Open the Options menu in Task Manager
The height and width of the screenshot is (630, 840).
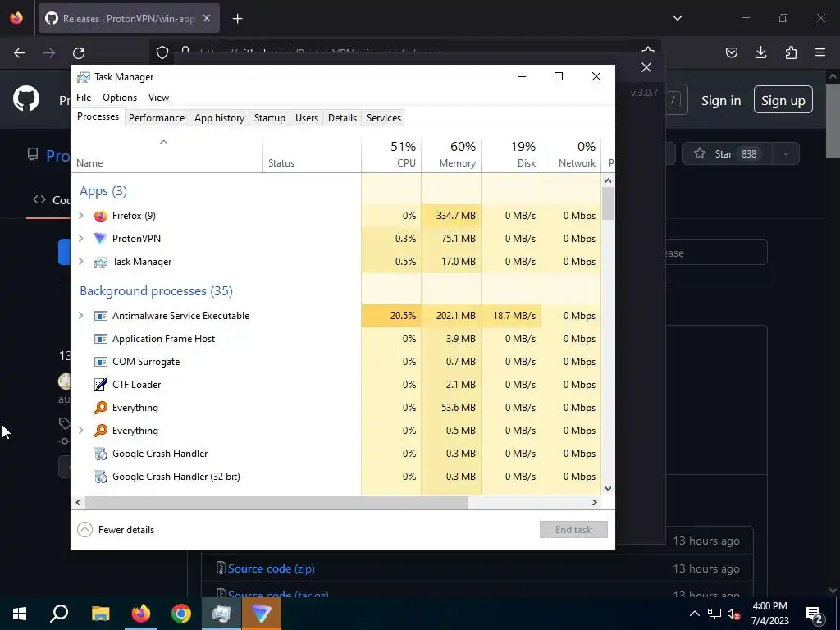[x=120, y=98]
